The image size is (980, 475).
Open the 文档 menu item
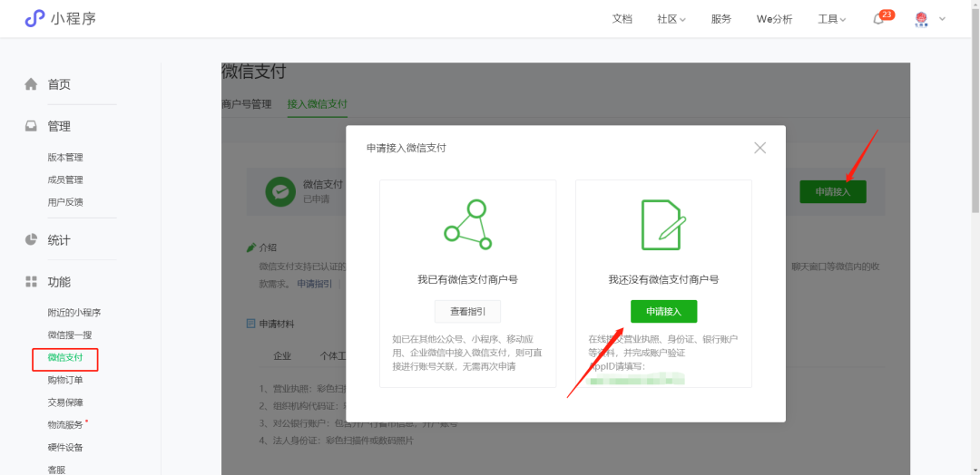(622, 19)
